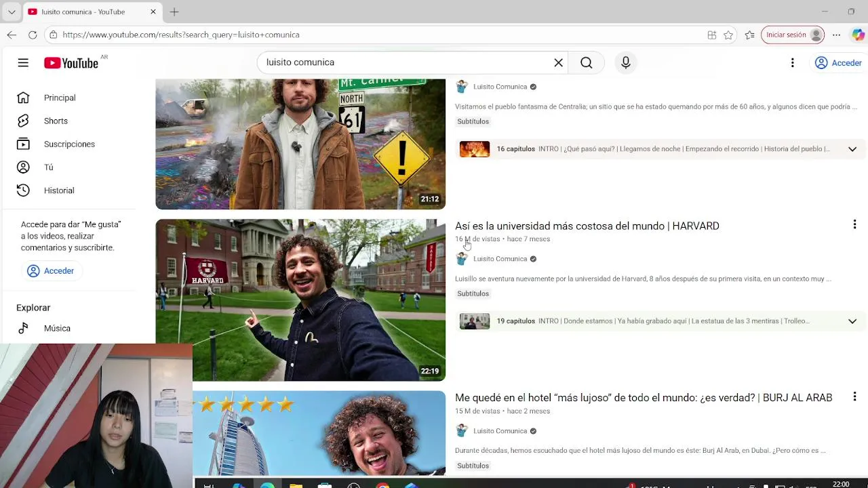Click Iniciar sesión browser profile button
Viewport: 868px width, 488px height.
[x=792, y=35]
